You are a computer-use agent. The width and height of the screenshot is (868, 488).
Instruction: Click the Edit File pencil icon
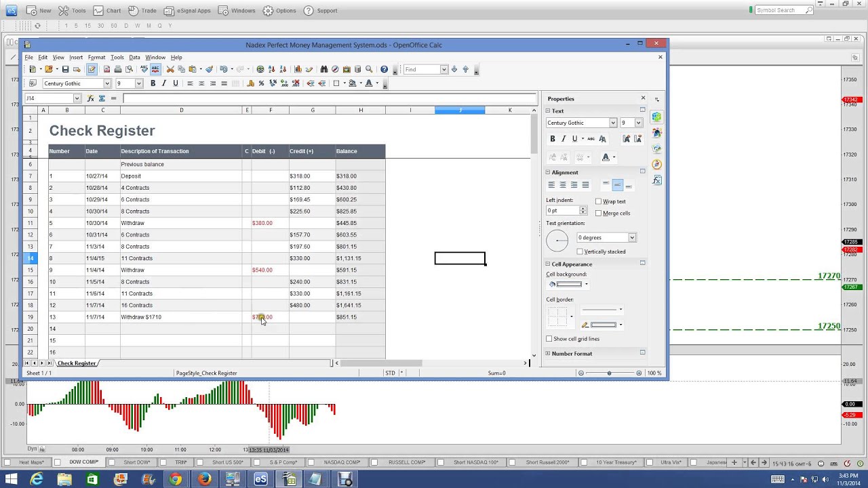click(x=92, y=69)
